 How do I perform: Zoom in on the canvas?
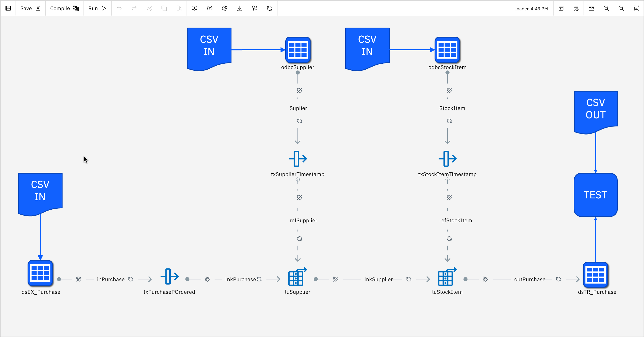pos(606,8)
